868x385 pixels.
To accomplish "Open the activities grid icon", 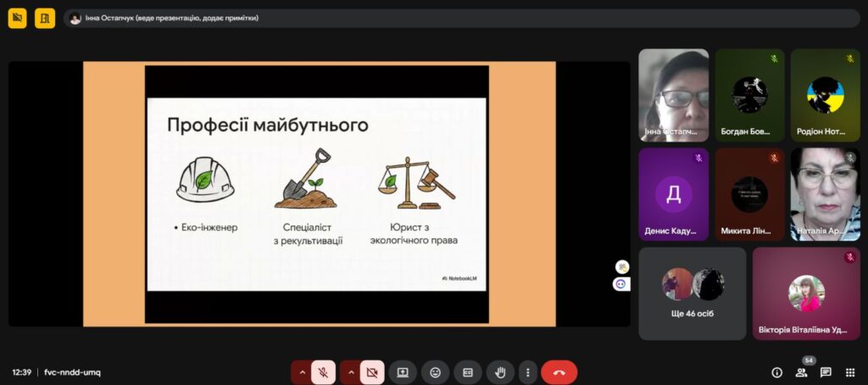I will [850, 372].
